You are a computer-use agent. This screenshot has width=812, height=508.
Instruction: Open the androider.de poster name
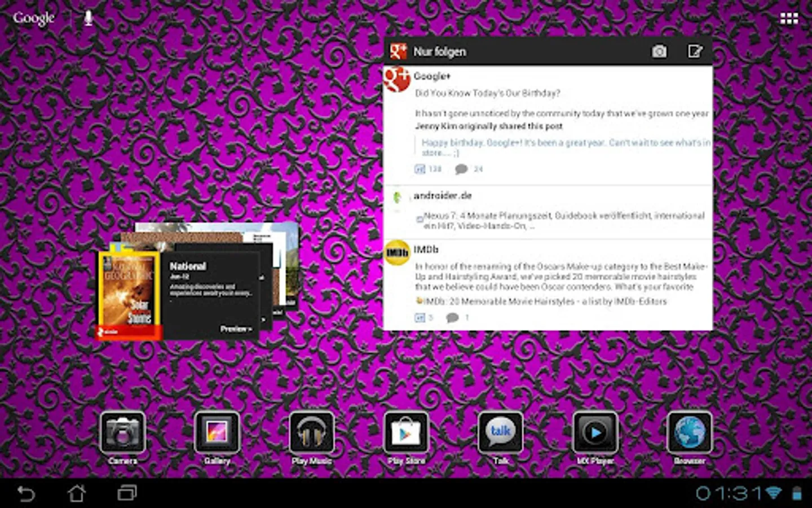[443, 195]
